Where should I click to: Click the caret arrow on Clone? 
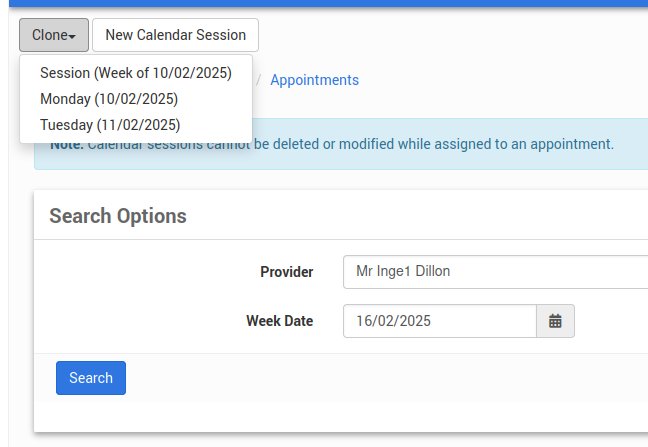(x=72, y=36)
